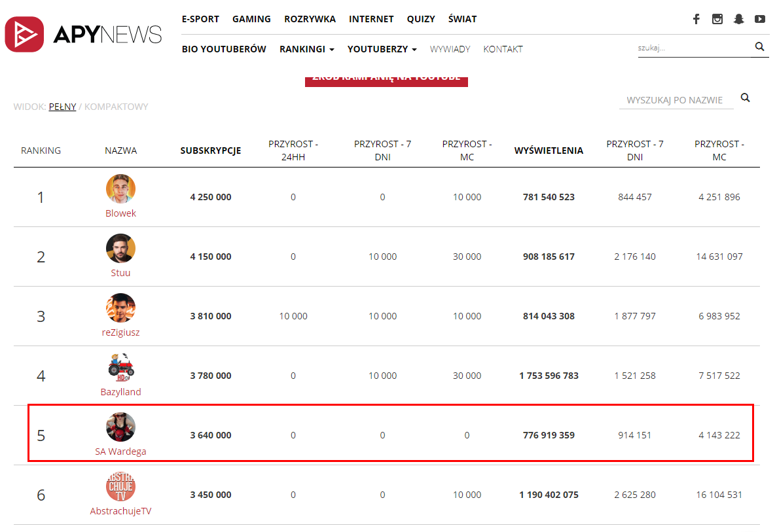Focus the szukaj search field
777x532 pixels.
tap(694, 48)
